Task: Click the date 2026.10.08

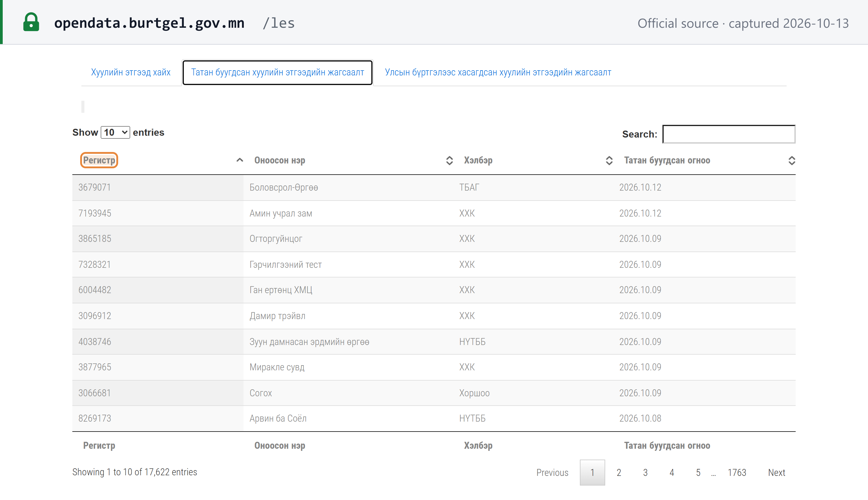Action: 640,418
